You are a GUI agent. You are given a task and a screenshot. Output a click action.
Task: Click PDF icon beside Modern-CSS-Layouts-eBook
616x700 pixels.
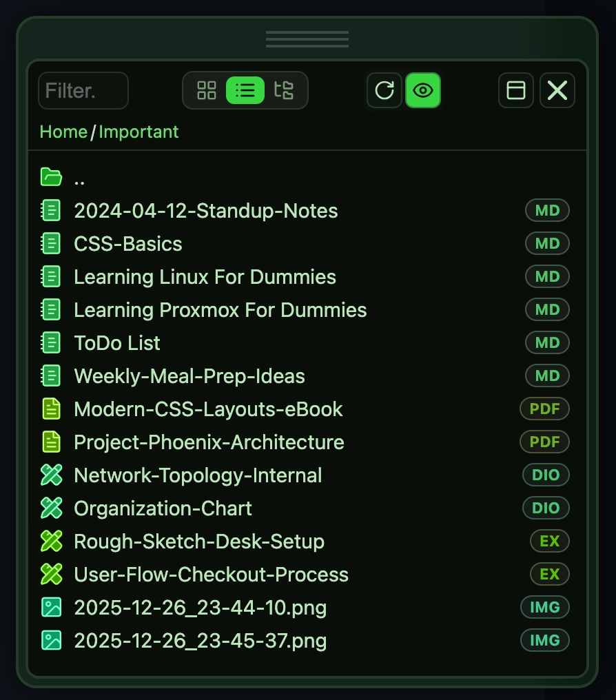coord(52,409)
